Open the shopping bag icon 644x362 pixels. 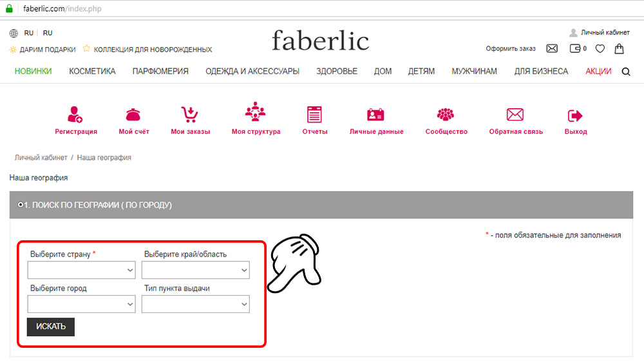[619, 49]
